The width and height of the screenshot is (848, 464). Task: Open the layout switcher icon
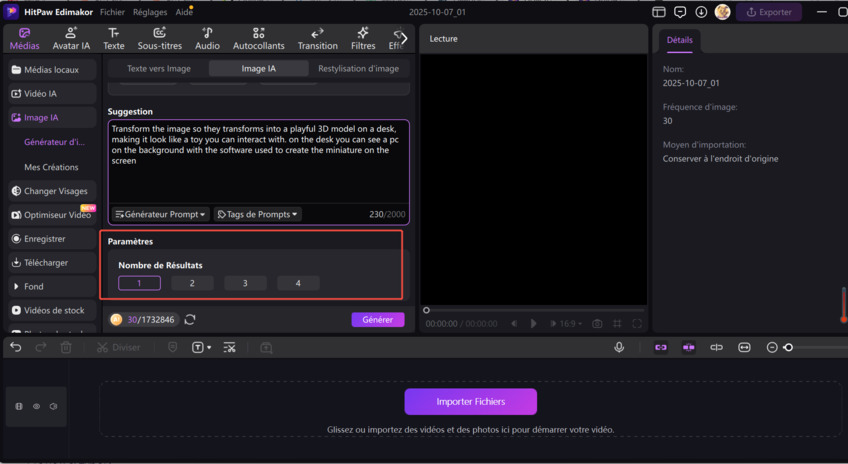click(658, 12)
